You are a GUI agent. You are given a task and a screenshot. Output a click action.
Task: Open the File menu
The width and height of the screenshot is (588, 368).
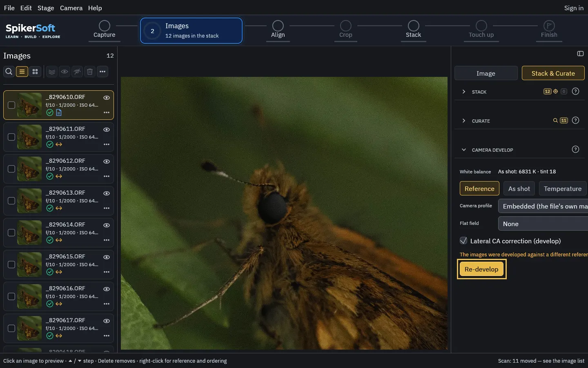[9, 8]
